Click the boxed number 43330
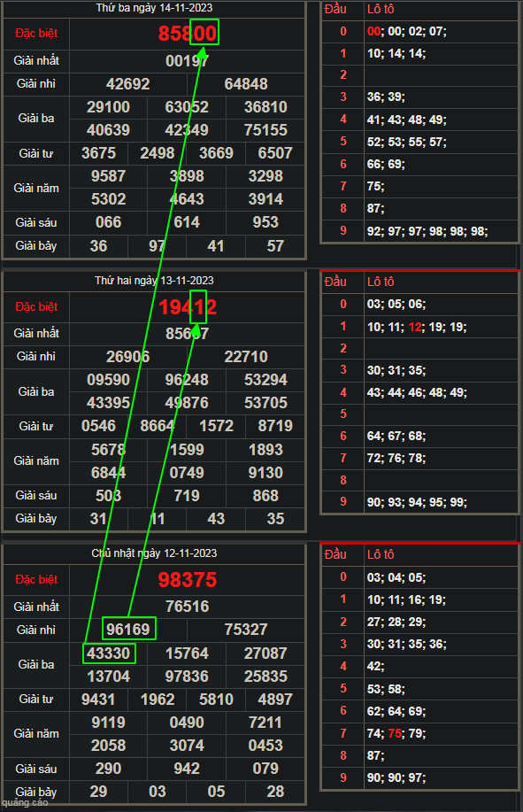This screenshot has width=523, height=812. coord(109,653)
